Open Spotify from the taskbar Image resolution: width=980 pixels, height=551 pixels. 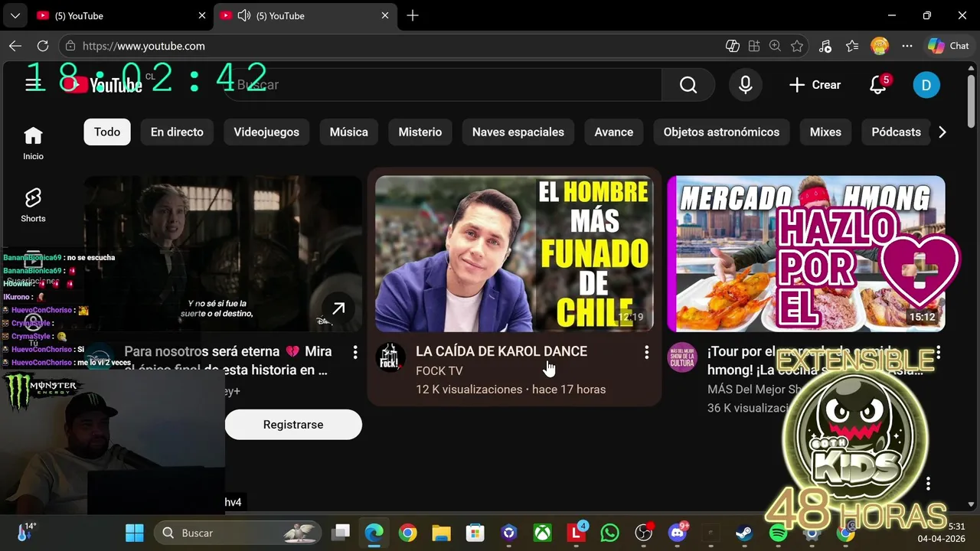[778, 533]
